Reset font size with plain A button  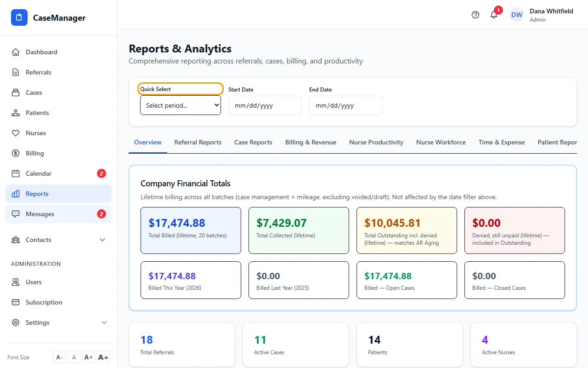click(x=74, y=357)
